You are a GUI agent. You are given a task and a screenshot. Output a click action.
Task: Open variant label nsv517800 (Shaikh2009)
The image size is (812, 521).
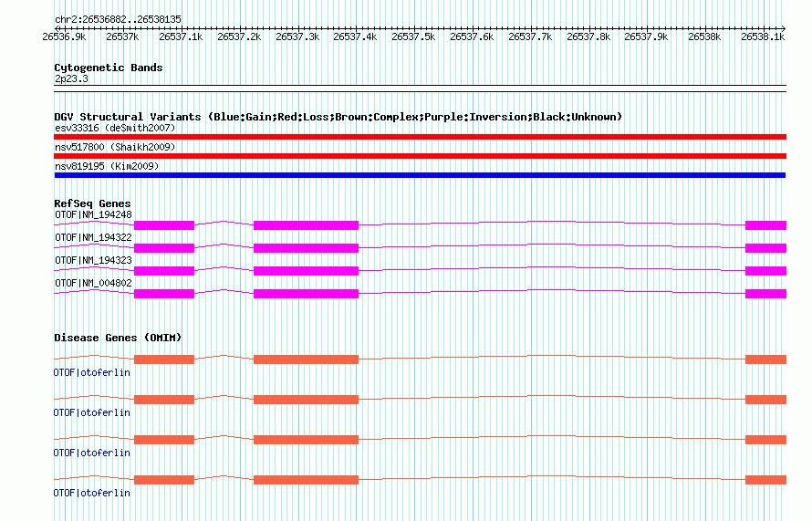tap(115, 147)
